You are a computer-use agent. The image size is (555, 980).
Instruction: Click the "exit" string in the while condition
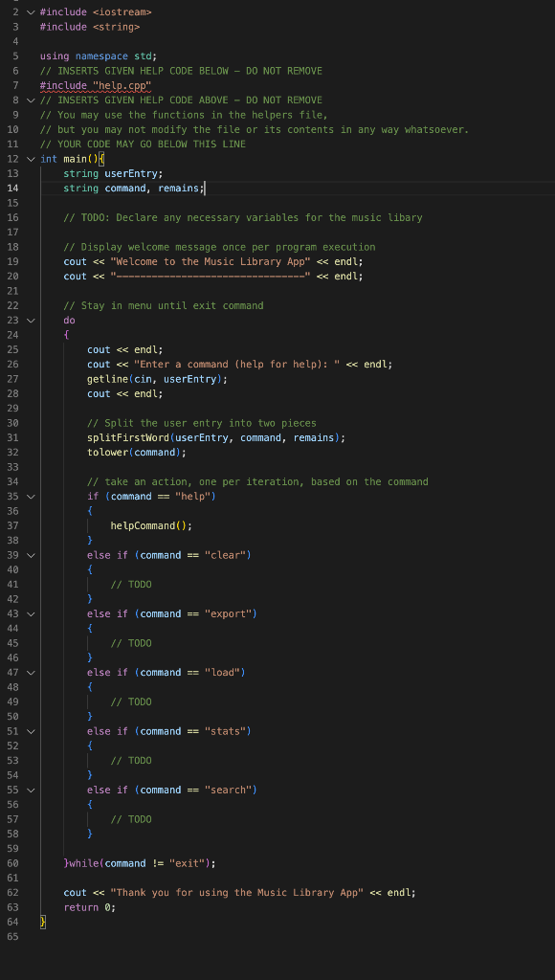(188, 863)
